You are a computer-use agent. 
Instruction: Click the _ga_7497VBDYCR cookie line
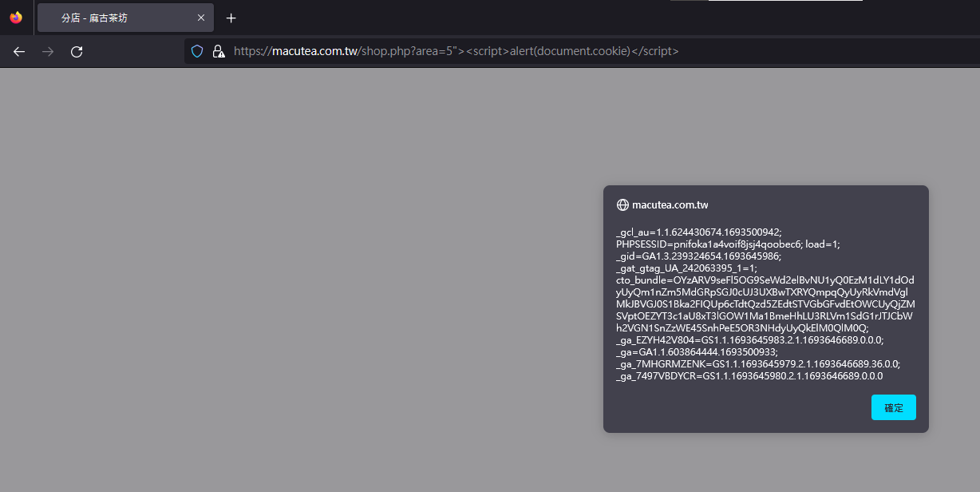[x=749, y=376]
